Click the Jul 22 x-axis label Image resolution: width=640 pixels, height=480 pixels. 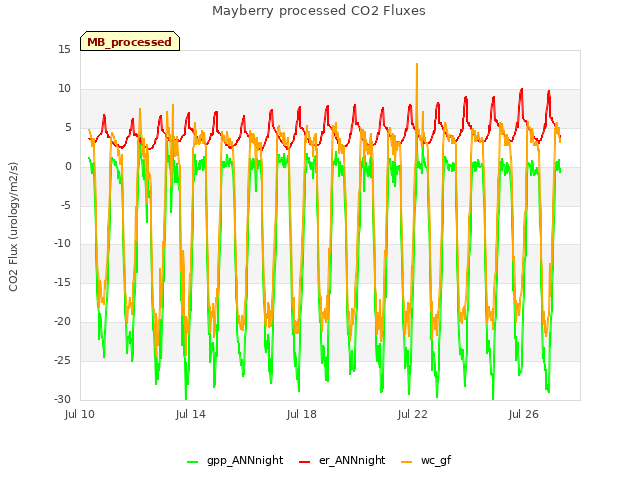click(413, 414)
